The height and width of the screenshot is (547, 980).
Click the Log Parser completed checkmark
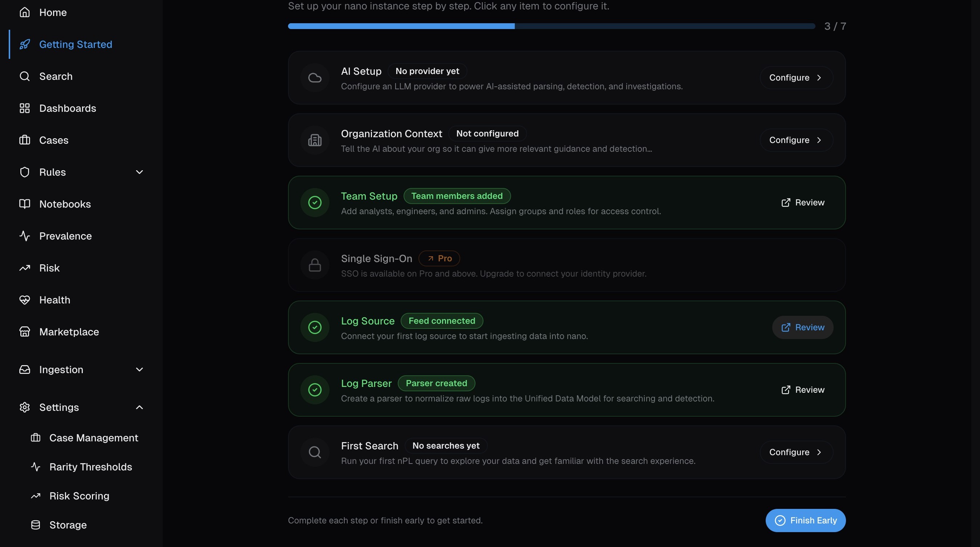click(x=315, y=389)
